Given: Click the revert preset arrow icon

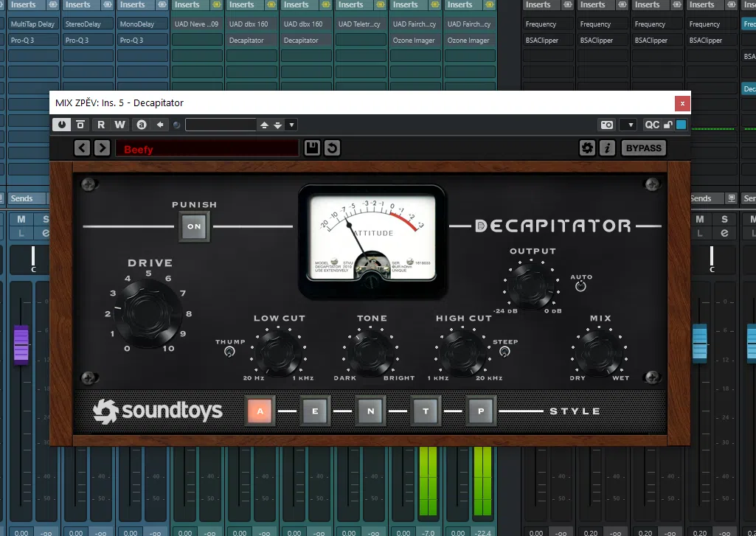Looking at the screenshot, I should (333, 148).
